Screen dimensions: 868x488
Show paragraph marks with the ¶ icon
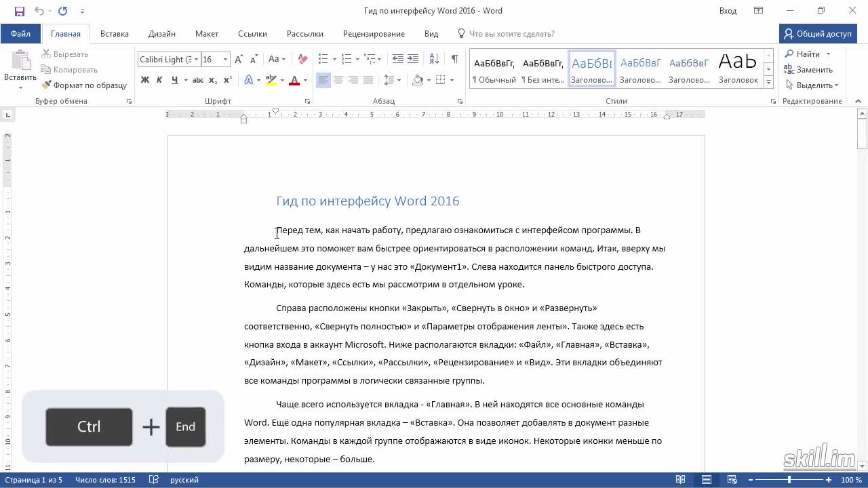[x=454, y=60]
